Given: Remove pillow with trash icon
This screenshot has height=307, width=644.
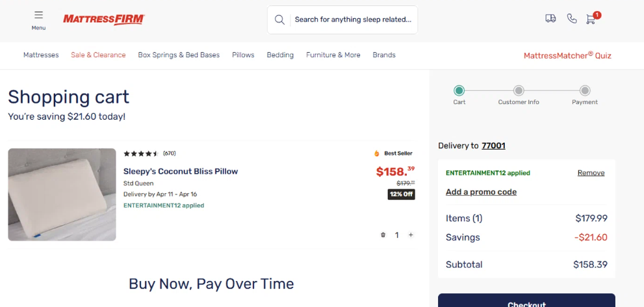Looking at the screenshot, I should [383, 235].
